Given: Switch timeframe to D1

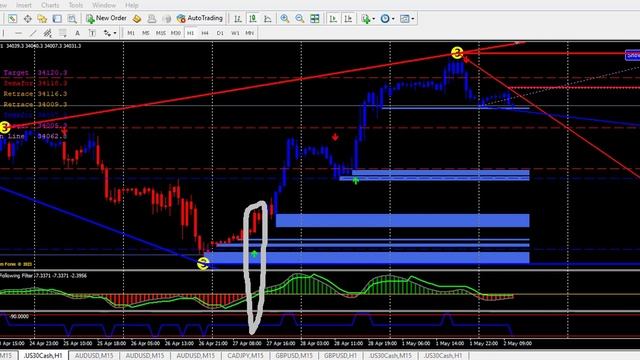Looking at the screenshot, I should click(220, 33).
